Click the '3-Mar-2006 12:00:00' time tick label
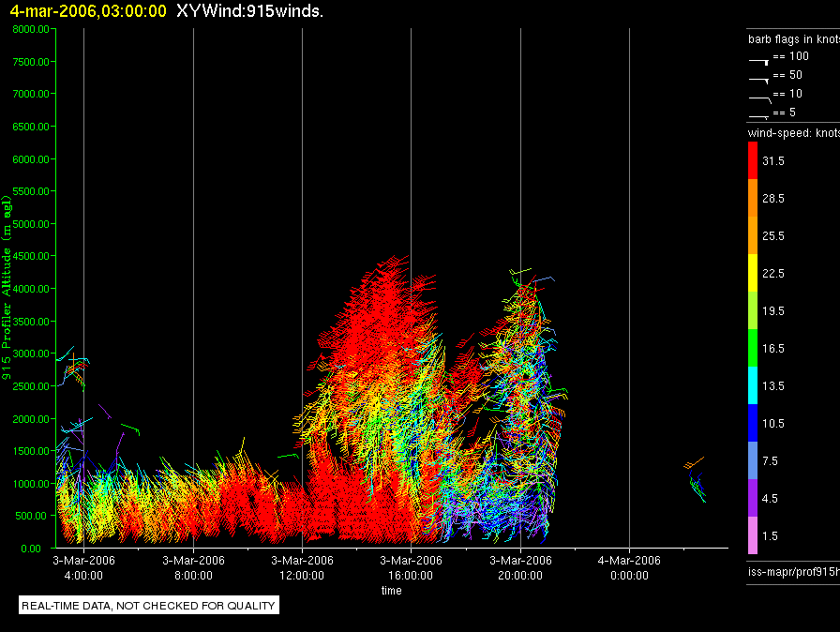The height and width of the screenshot is (632, 840). click(302, 567)
